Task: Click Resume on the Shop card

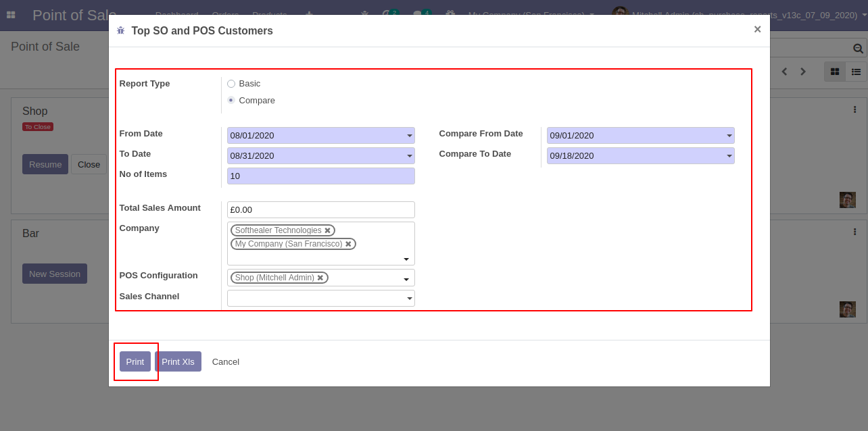Action: [45, 164]
